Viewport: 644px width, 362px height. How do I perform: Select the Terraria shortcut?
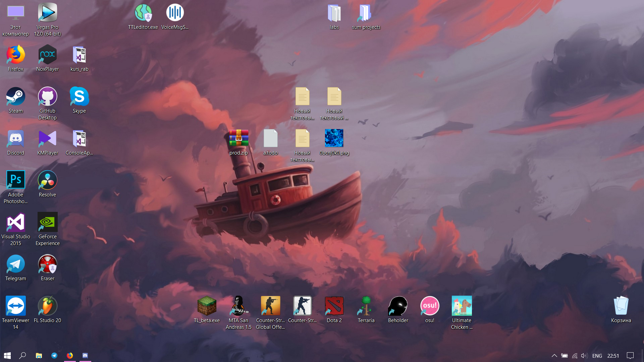366,310
